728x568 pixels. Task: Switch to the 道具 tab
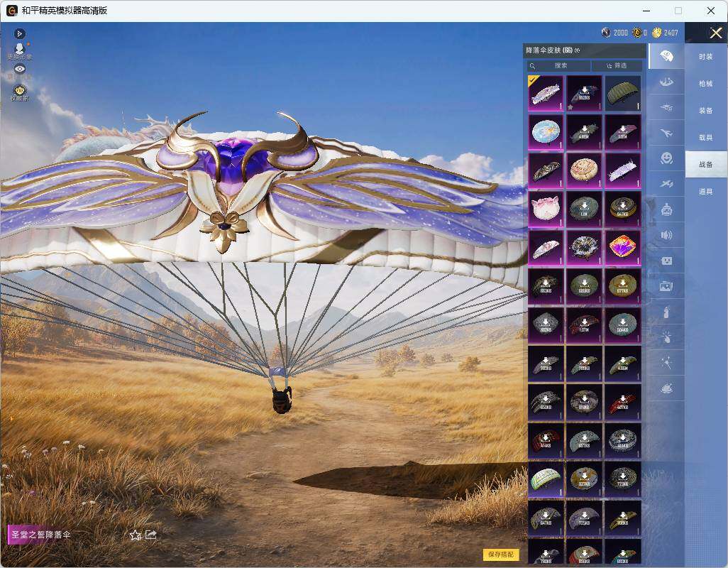click(x=706, y=192)
